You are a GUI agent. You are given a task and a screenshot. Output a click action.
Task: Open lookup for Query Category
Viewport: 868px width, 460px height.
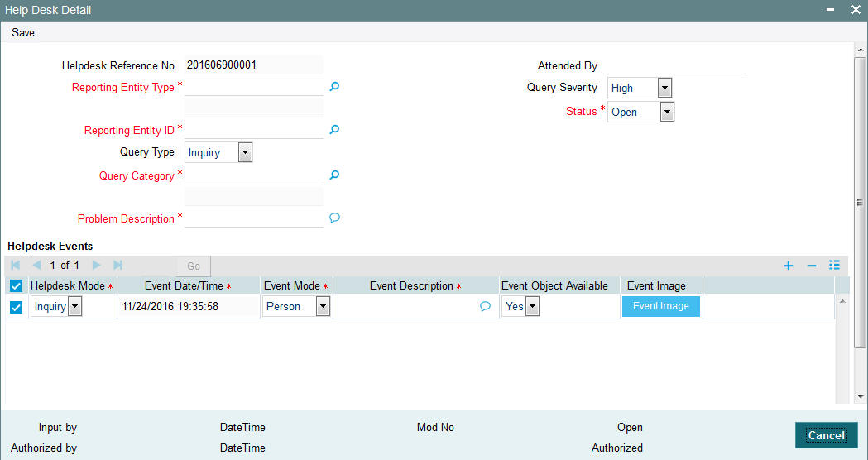334,175
